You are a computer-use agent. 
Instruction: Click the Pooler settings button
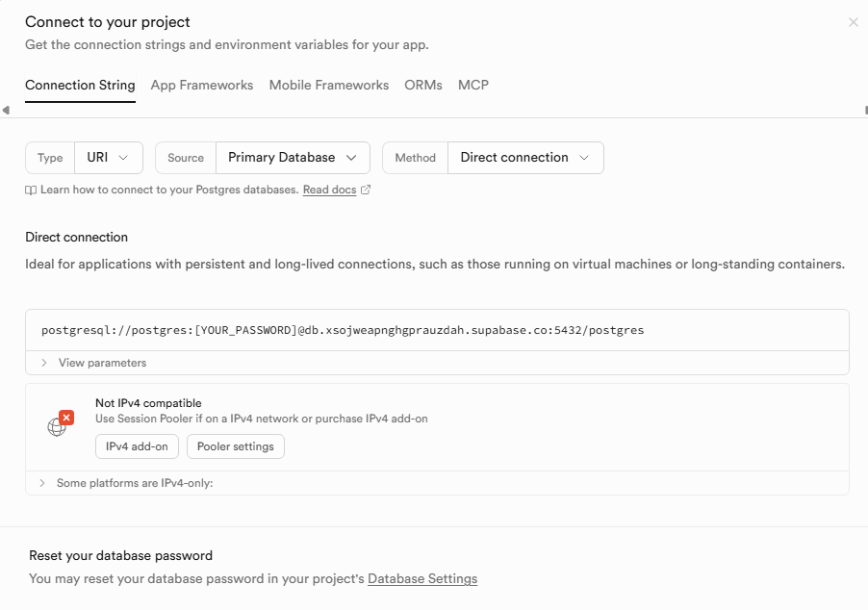236,446
